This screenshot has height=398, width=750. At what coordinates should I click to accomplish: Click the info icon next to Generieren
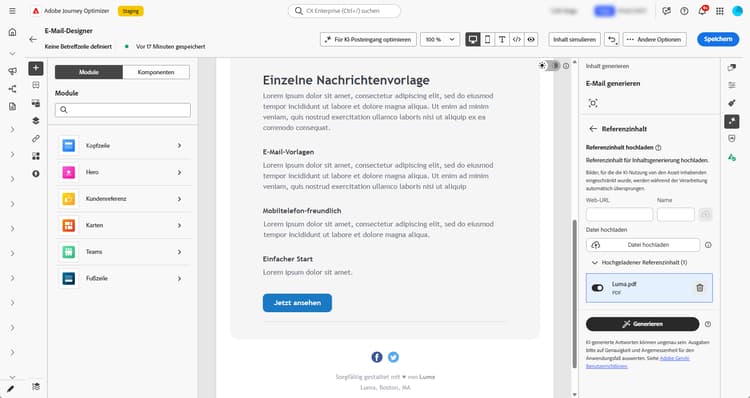point(708,324)
